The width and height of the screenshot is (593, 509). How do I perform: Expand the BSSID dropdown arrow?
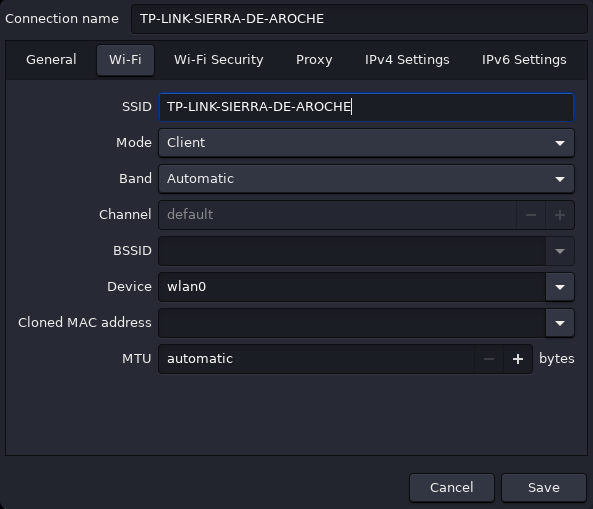(x=560, y=251)
